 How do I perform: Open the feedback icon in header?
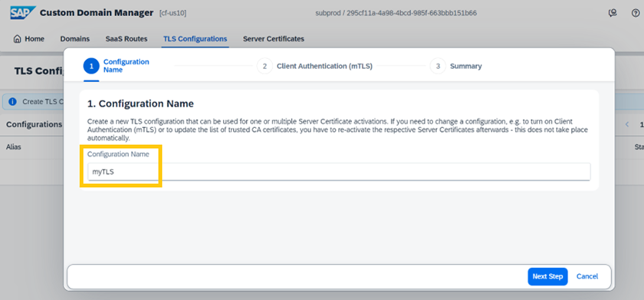pyautogui.click(x=613, y=13)
